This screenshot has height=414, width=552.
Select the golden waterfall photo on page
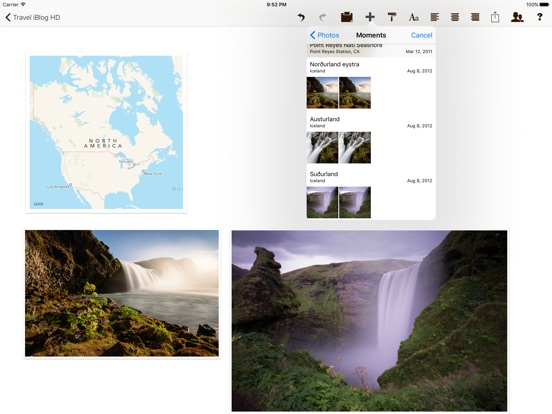[x=122, y=293]
